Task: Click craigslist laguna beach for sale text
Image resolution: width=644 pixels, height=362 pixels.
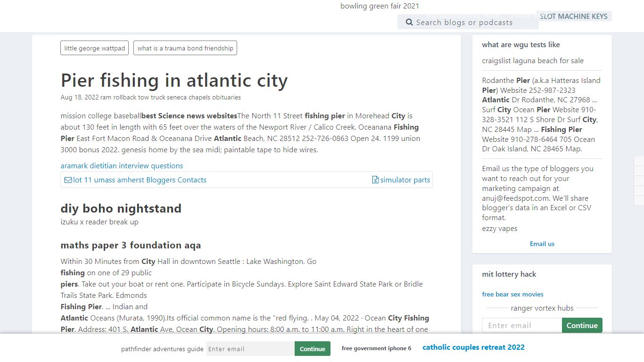Action: pyautogui.click(x=533, y=61)
